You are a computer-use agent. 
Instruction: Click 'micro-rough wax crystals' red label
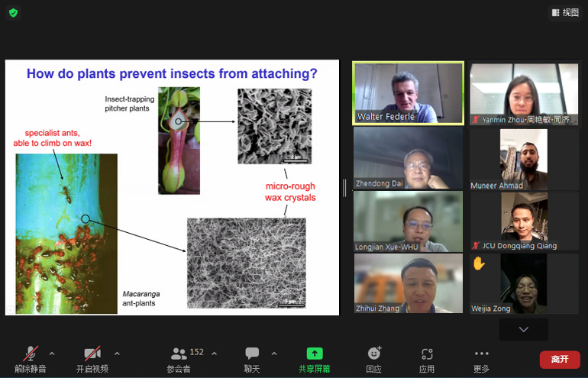coord(290,192)
